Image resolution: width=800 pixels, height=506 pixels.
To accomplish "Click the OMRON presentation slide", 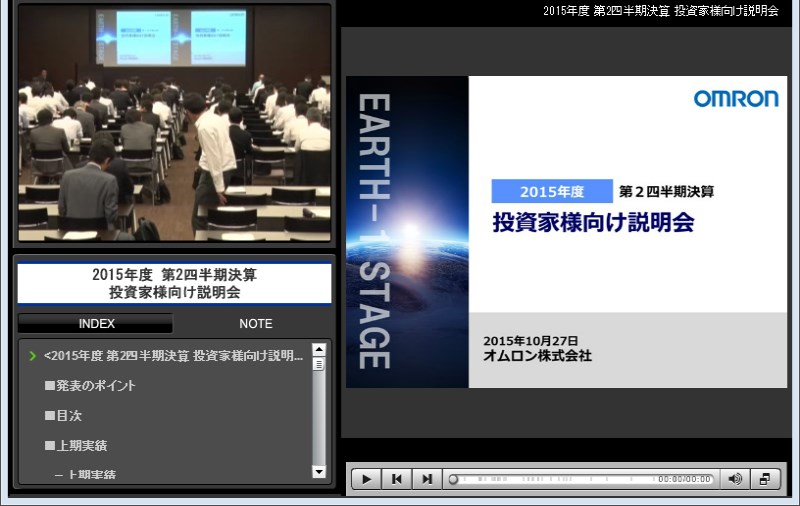I will [566, 232].
